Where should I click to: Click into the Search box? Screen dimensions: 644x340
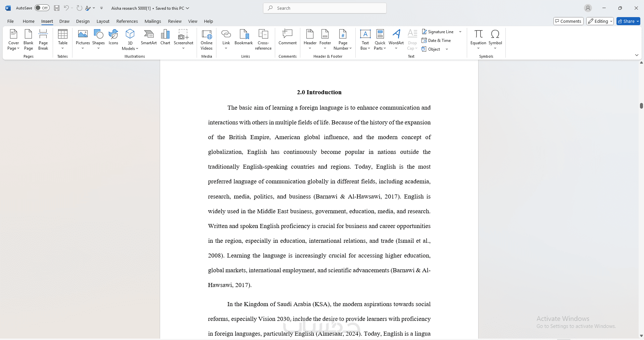(325, 8)
